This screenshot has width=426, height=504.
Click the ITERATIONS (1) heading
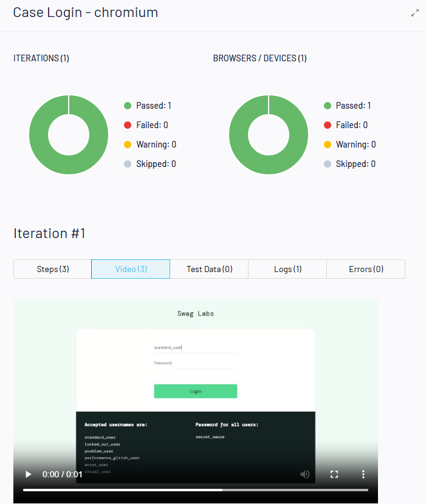[x=41, y=58]
